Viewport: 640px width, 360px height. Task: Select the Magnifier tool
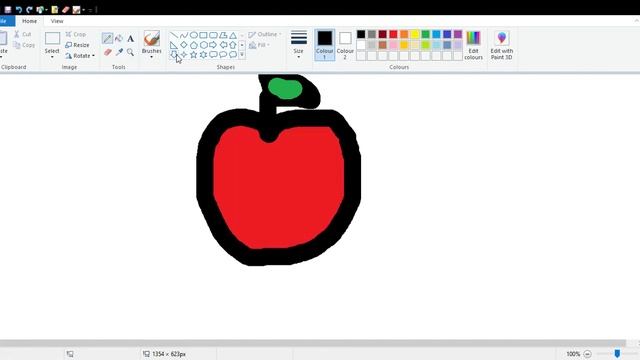pos(130,52)
